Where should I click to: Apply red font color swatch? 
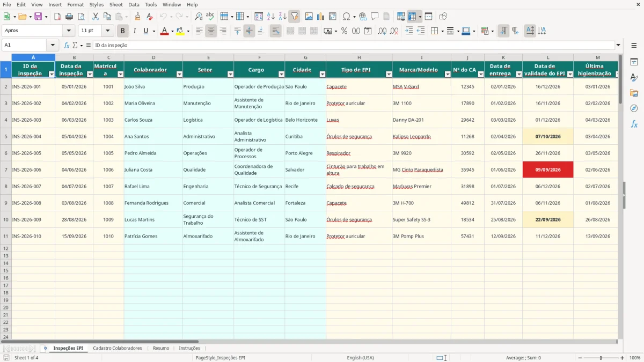(x=164, y=31)
